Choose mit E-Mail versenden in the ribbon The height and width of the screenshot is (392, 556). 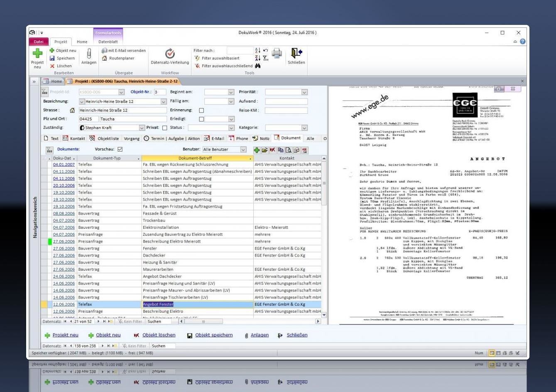(124, 51)
